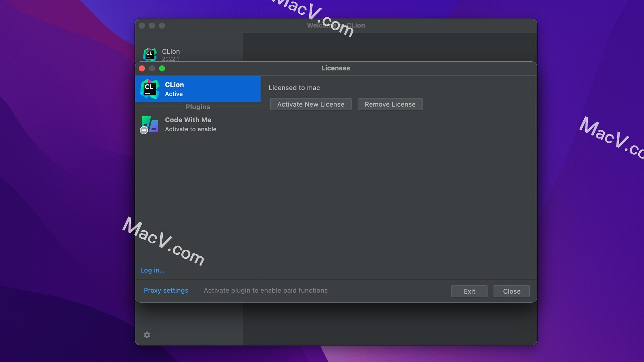This screenshot has height=362, width=644.
Task: Click the Licenses tab title
Action: point(335,68)
